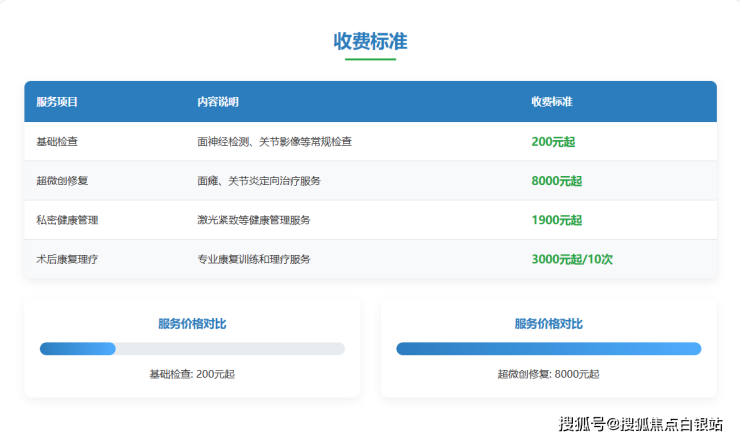Screen dimensions: 740x440
Task: Select the 服务项目 column header
Action: 57,102
